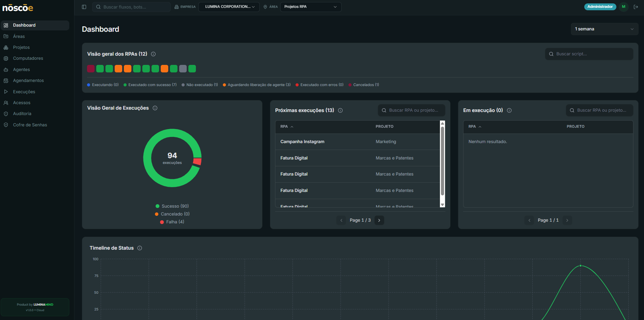Open the Dashboard menu item

tap(35, 25)
